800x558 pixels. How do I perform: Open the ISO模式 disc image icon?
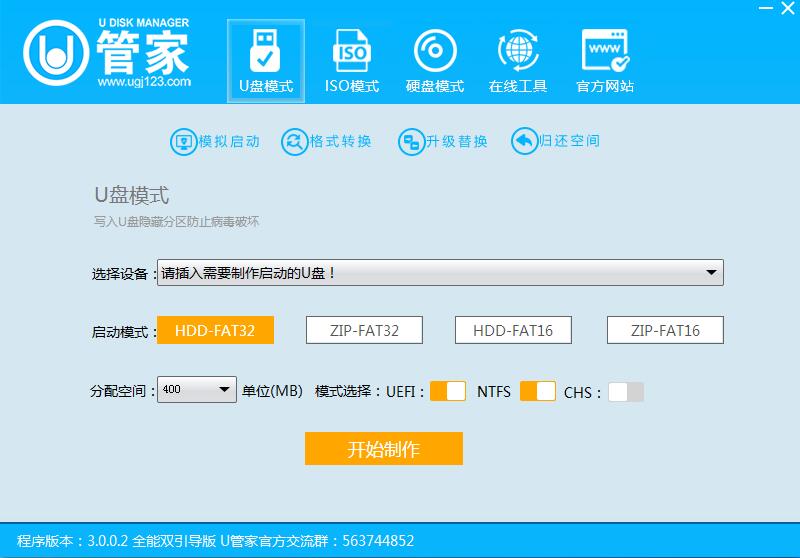(351, 49)
